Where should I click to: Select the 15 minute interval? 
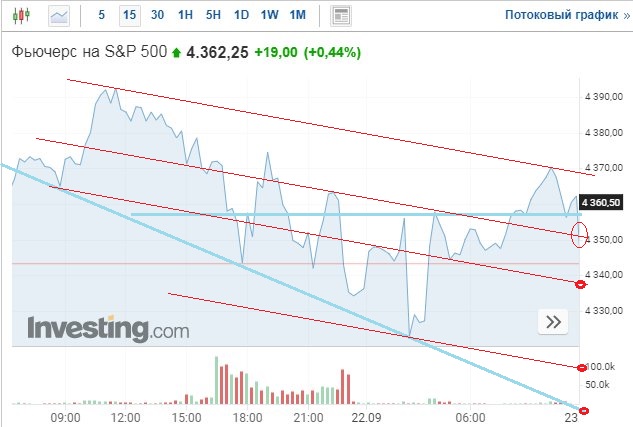(x=130, y=15)
